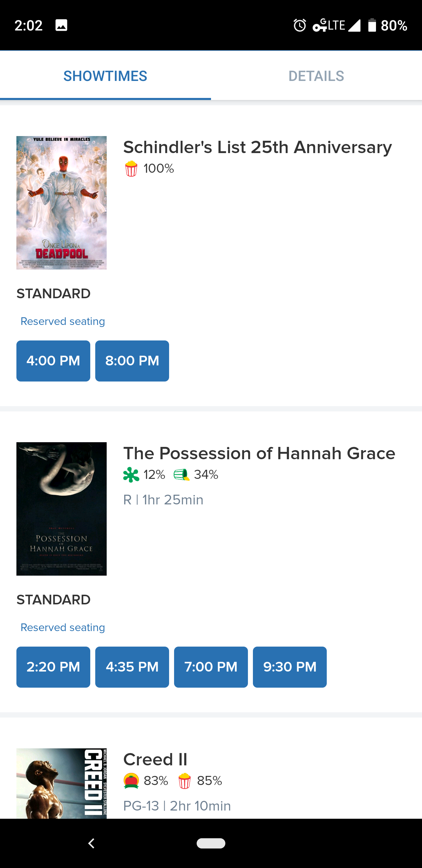Open the Once Upon a Deadpool poster
The width and height of the screenshot is (422, 868).
tap(62, 203)
